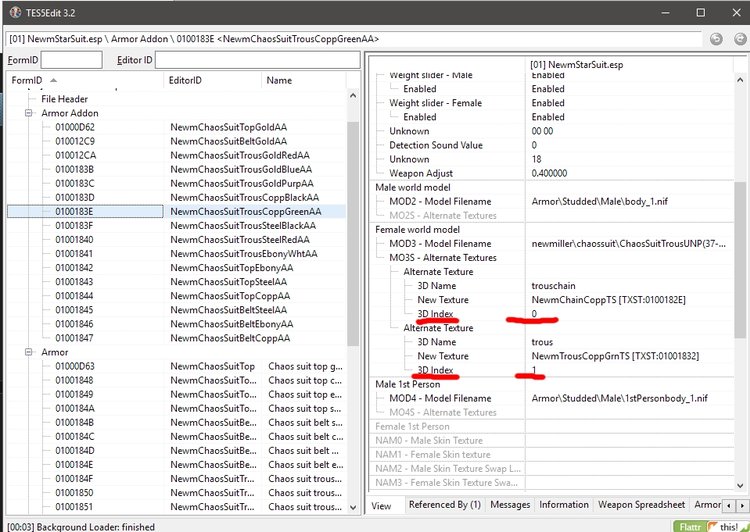
Task: Click the 3D Name value trous
Action: click(x=542, y=342)
